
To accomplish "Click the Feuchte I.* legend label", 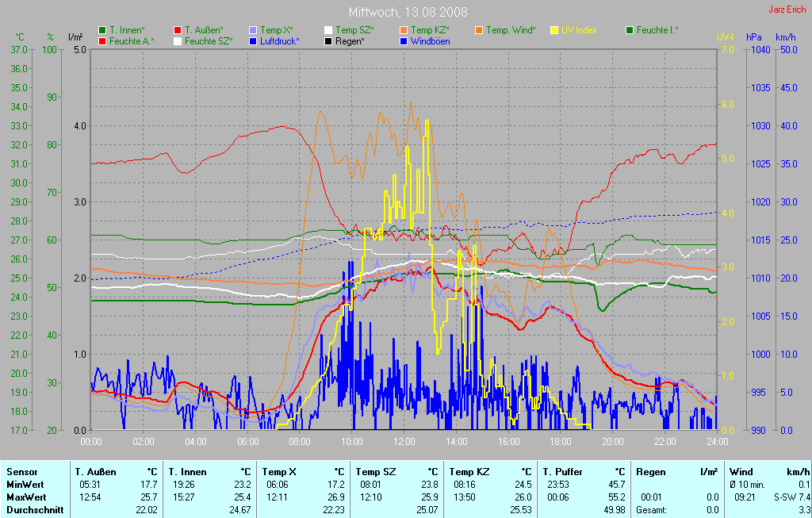I will [657, 31].
